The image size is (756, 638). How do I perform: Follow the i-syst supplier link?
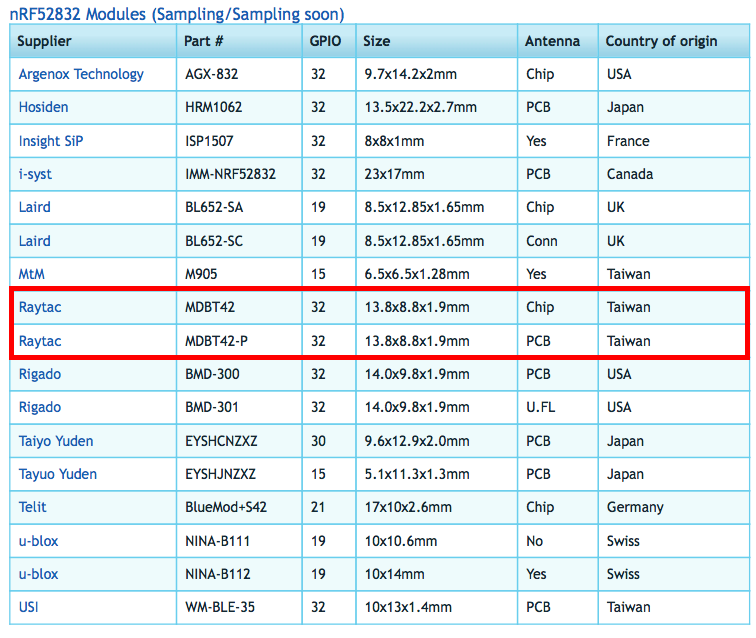coord(35,174)
